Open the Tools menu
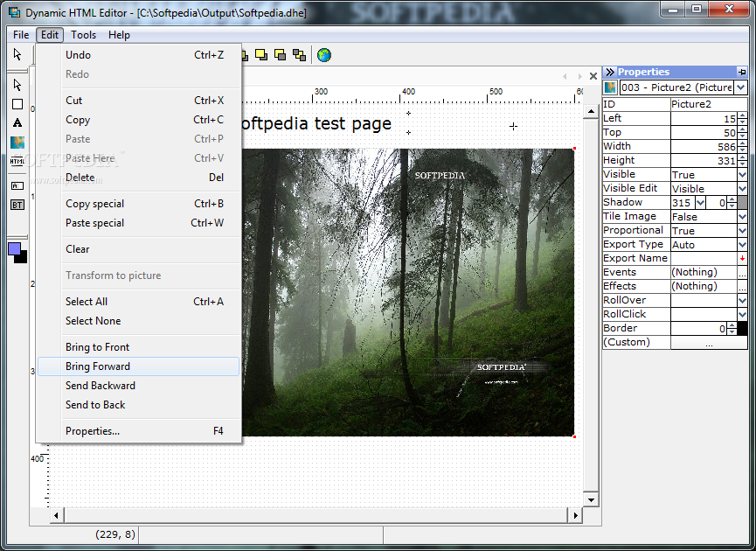The height and width of the screenshot is (551, 756). (83, 35)
